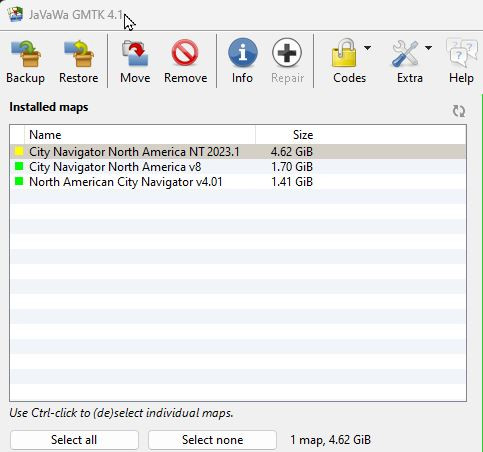Click the Remove map icon
The width and height of the screenshot is (483, 452).
[x=185, y=53]
